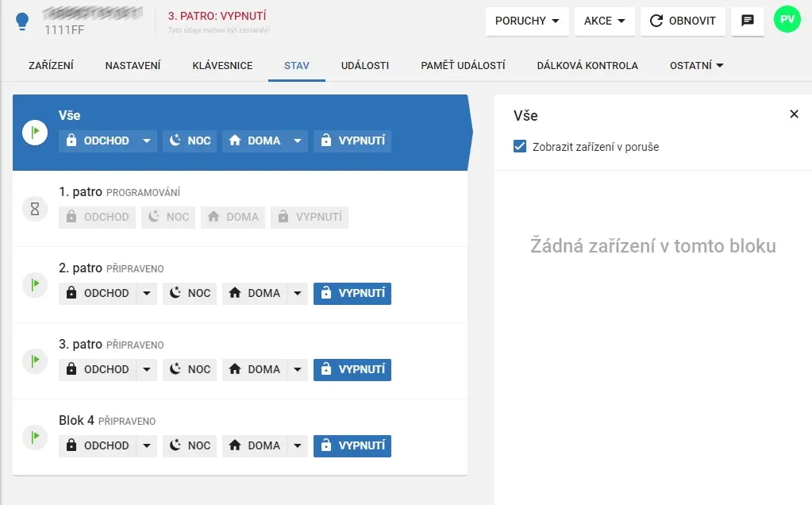Set VYPNUTÍ for 2. patro
The height and width of the screenshot is (505, 812).
tap(352, 293)
